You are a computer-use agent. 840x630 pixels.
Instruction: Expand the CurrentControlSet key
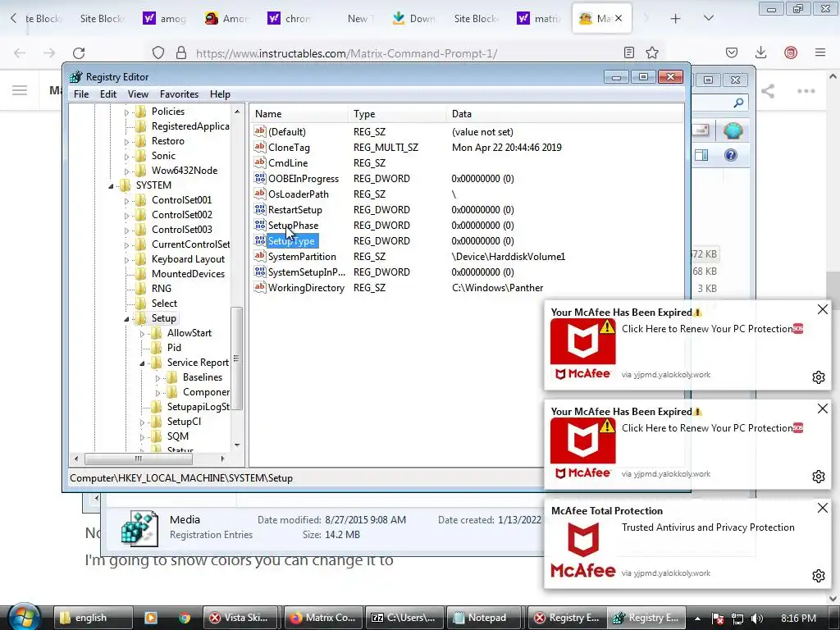coord(126,245)
